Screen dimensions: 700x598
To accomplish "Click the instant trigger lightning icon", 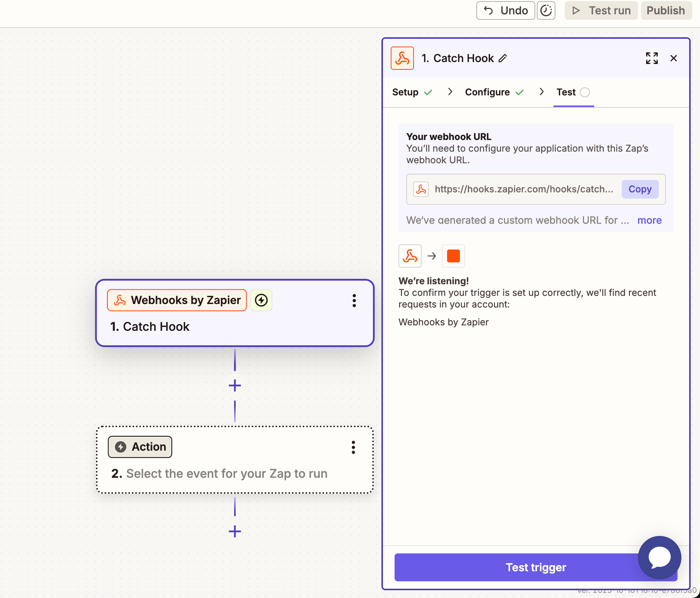I will 261,300.
